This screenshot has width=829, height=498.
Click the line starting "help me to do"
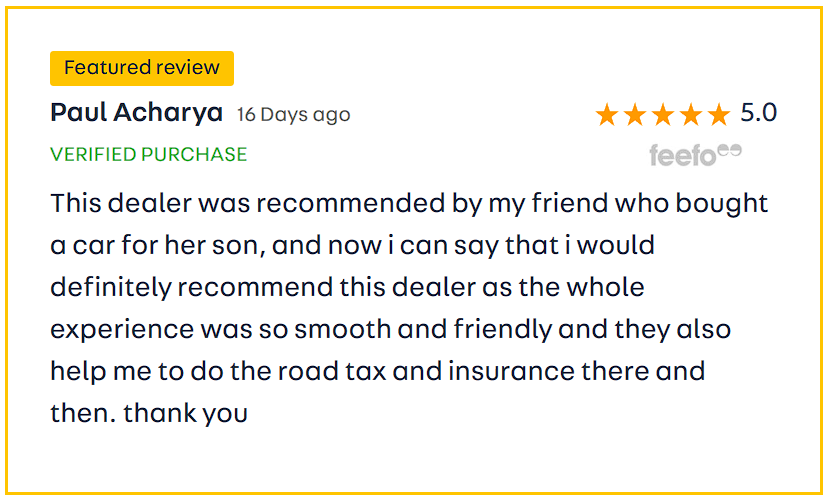(377, 371)
